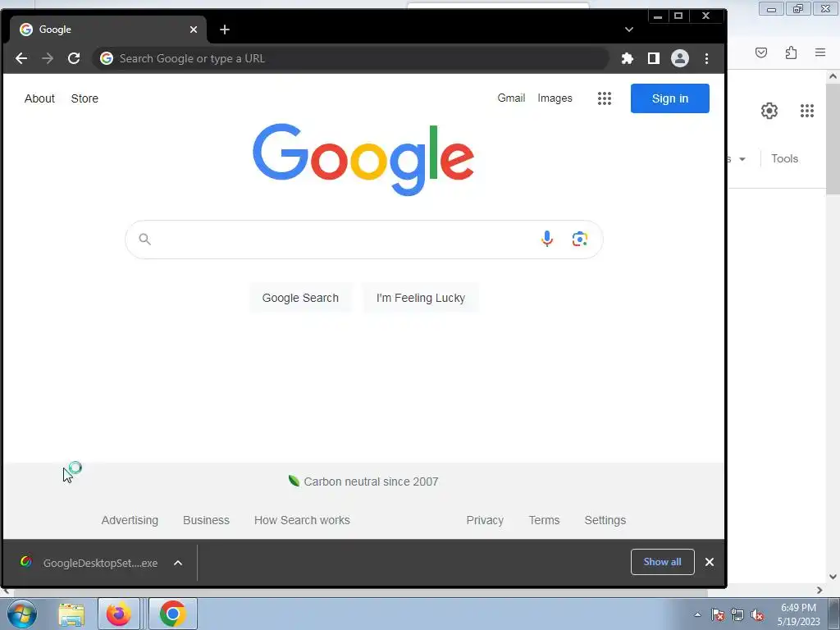
Task: Open the Terms footer link
Action: (545, 520)
